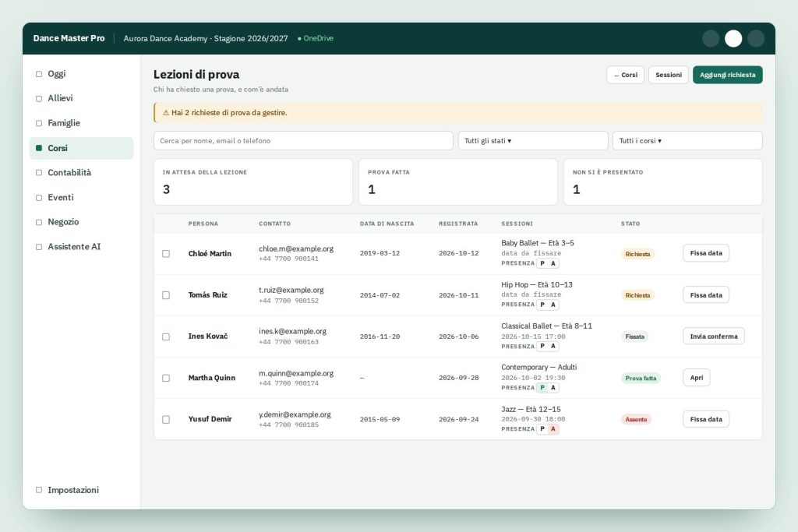
Task: Mark Chloé Martin absent with A
Action: point(553,263)
